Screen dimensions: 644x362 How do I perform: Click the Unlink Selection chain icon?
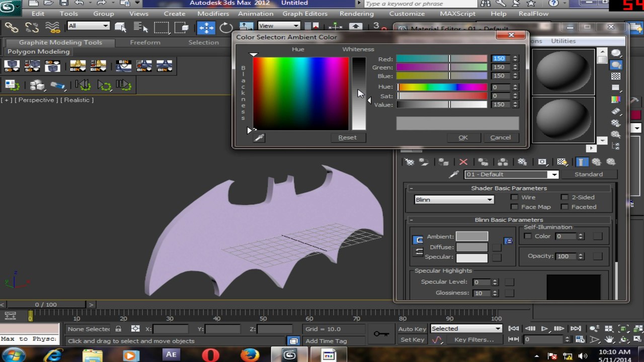point(32,27)
